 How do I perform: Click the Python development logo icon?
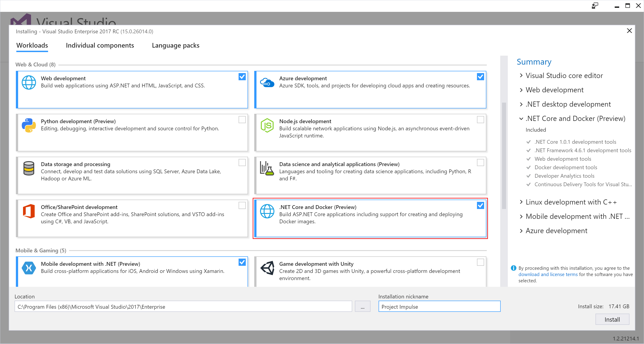[x=29, y=125]
